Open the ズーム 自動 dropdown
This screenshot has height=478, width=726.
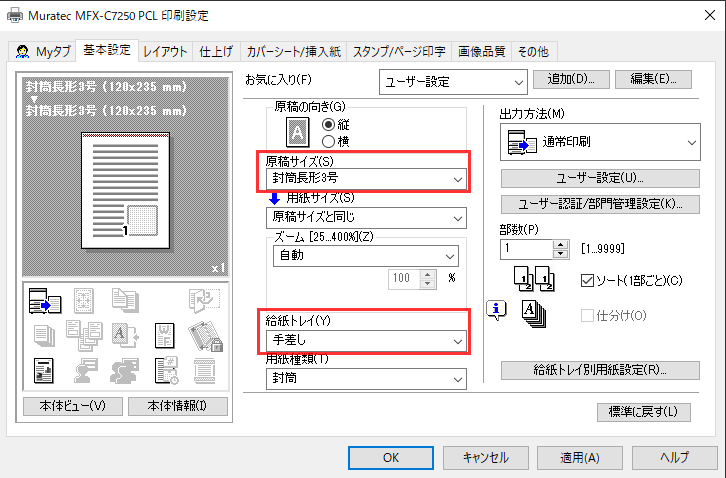(x=366, y=256)
